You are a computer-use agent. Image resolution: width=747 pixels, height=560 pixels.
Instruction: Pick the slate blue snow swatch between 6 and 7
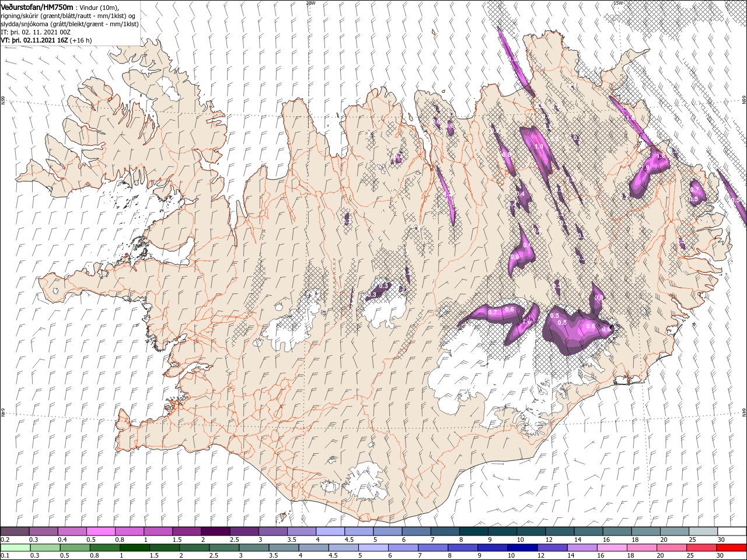(417, 531)
